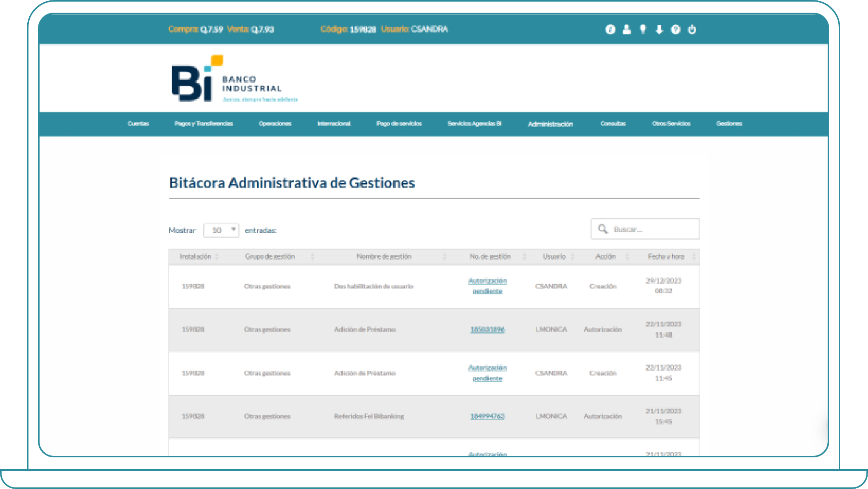Open Autorización pendiente link dated 22/11/2023 11:45

487,373
